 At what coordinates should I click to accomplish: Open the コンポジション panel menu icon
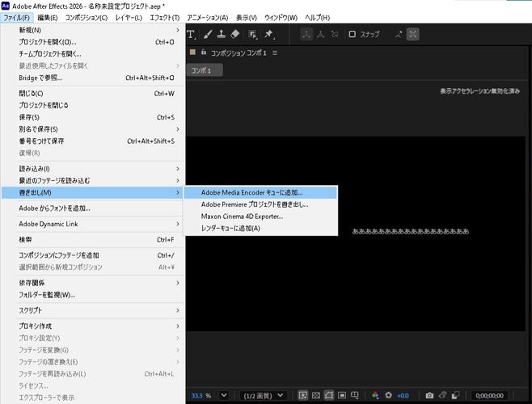coord(275,53)
